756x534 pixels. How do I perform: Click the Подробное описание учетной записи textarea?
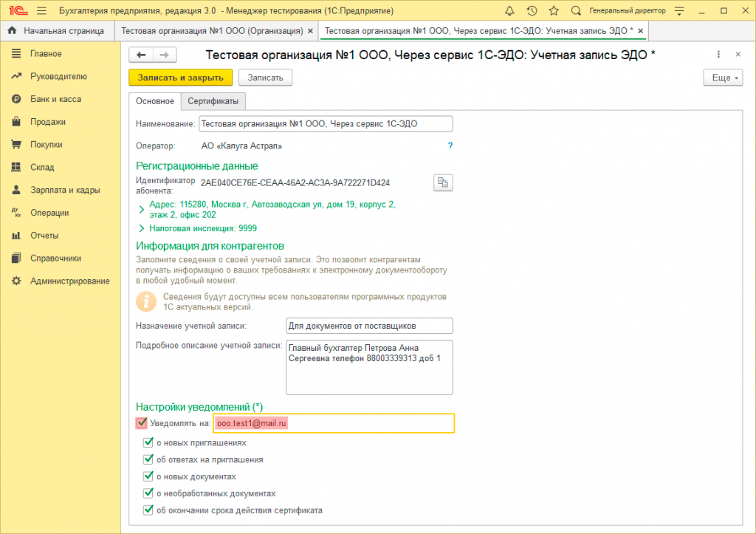(369, 367)
